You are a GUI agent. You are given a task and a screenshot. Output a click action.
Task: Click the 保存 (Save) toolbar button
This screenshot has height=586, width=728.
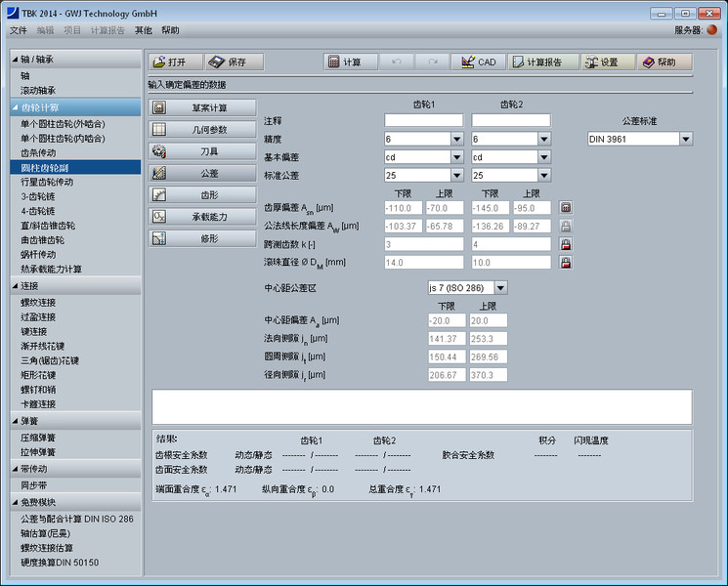pos(228,62)
